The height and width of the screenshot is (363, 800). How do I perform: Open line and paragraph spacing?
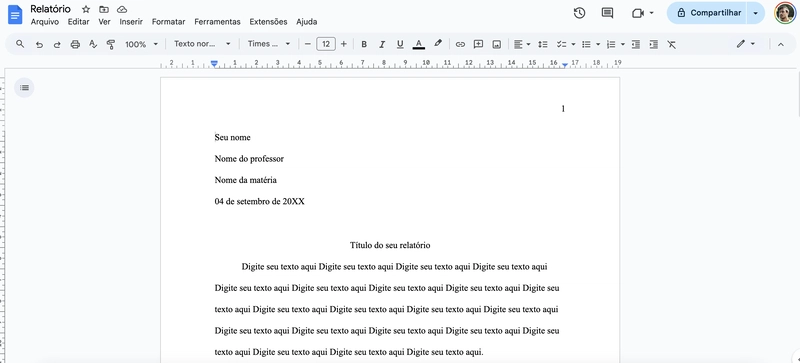543,44
